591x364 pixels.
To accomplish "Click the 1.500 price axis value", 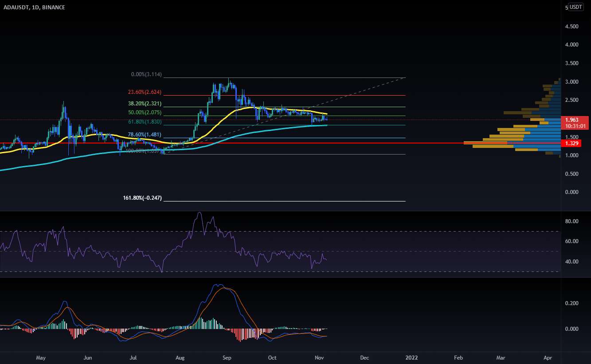I will [x=572, y=137].
